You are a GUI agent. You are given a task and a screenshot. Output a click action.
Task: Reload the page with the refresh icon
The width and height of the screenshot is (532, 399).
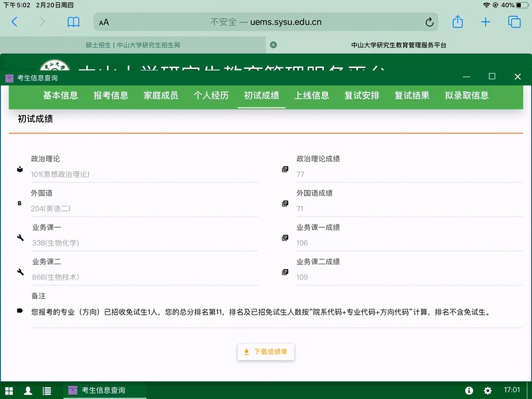pyautogui.click(x=429, y=22)
